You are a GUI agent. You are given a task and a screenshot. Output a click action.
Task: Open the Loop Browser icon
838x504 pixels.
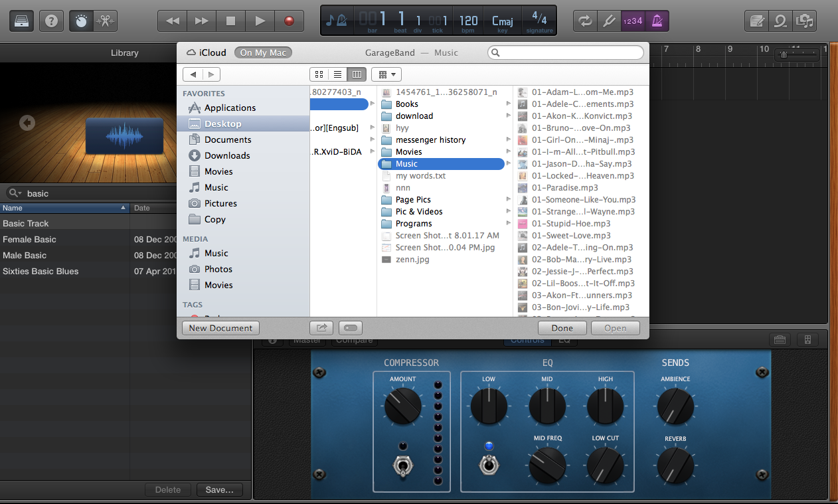click(780, 21)
